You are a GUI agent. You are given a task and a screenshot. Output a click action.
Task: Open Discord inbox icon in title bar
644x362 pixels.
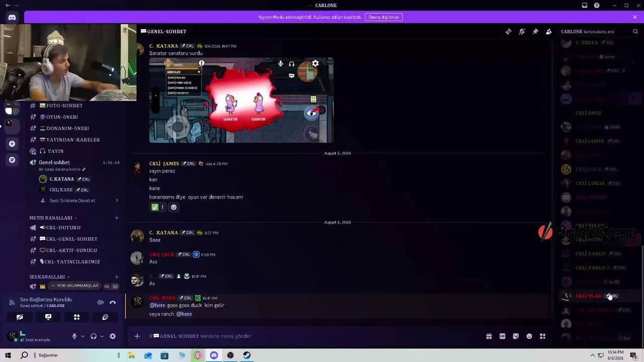pyautogui.click(x=585, y=6)
